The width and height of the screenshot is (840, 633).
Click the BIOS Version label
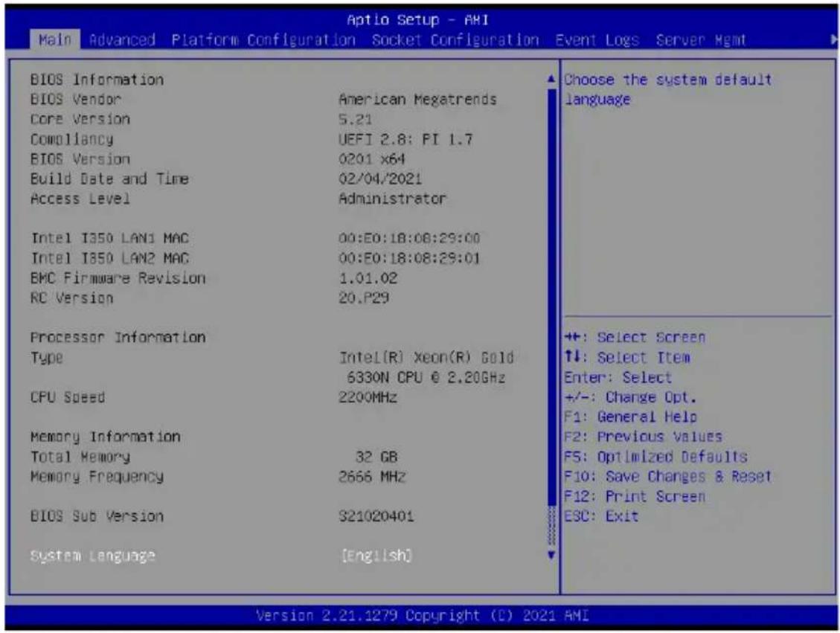80,159
